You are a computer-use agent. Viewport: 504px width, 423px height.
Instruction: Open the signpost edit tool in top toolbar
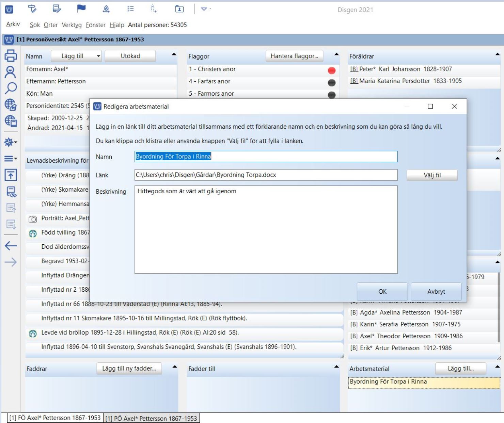32,9
